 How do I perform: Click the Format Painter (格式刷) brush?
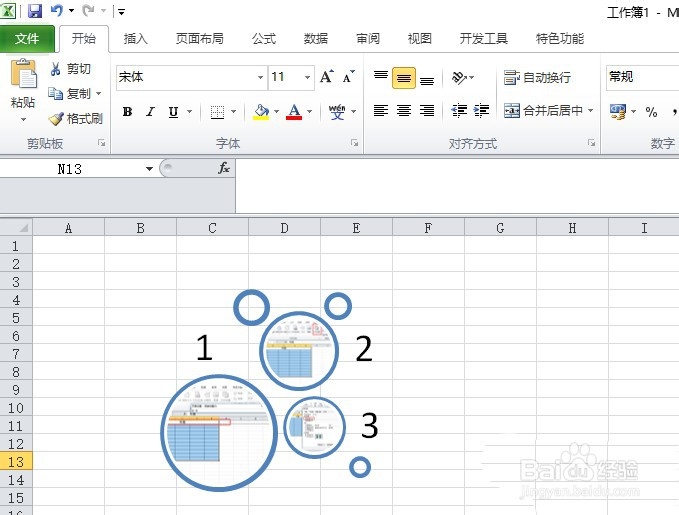[x=56, y=119]
